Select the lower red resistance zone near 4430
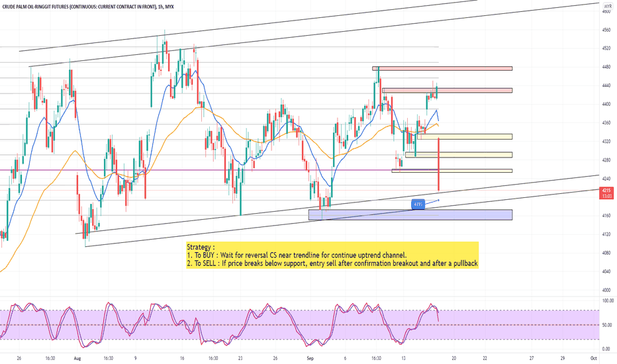Image resolution: width=617 pixels, height=364 pixels. pos(447,91)
